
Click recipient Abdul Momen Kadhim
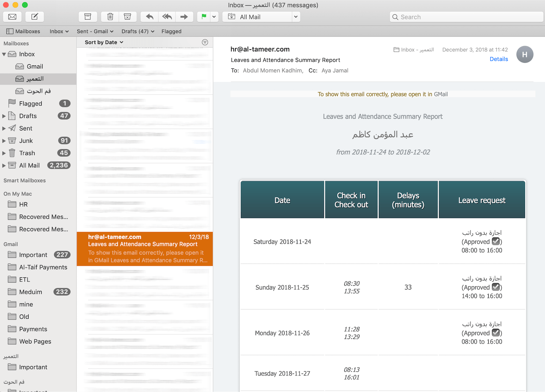click(x=272, y=70)
